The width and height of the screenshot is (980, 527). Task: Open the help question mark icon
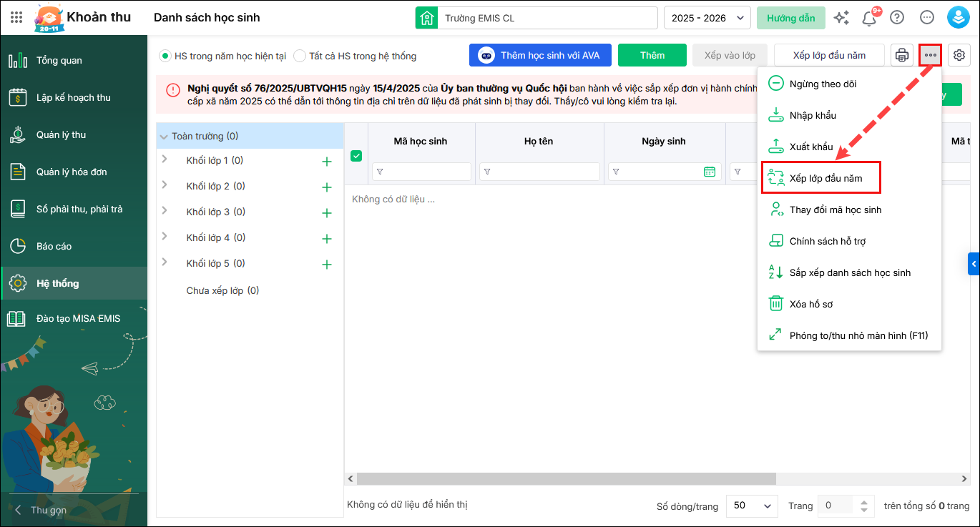(897, 18)
